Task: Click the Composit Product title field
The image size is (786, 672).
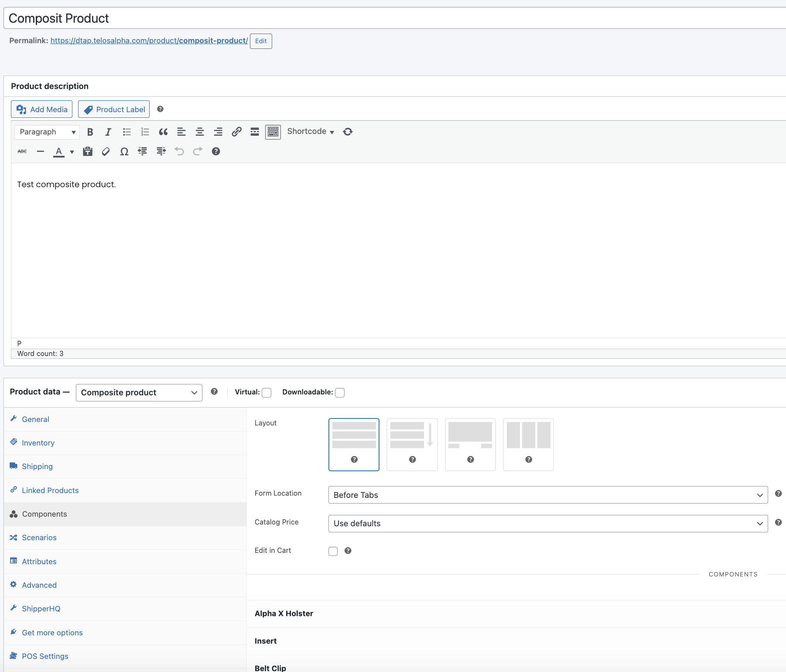Action: click(395, 18)
